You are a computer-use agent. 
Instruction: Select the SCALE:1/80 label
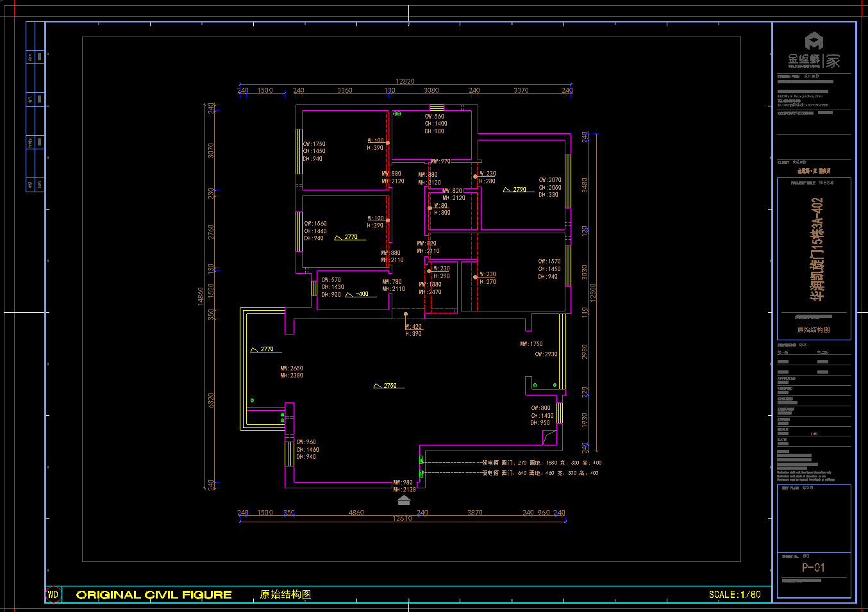pyautogui.click(x=735, y=595)
